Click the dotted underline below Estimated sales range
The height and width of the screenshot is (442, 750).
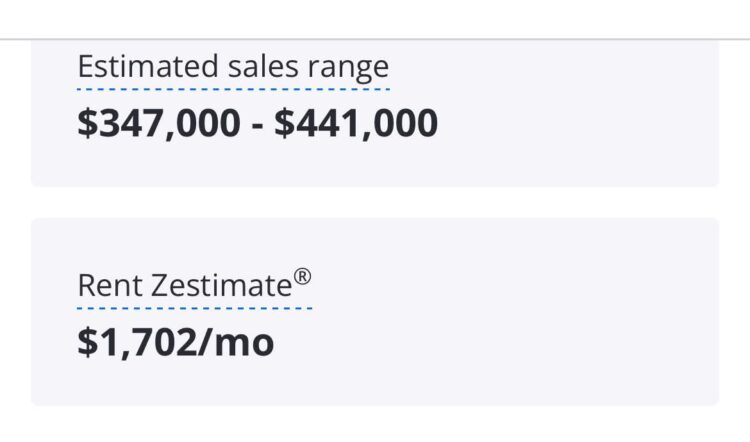(233, 89)
